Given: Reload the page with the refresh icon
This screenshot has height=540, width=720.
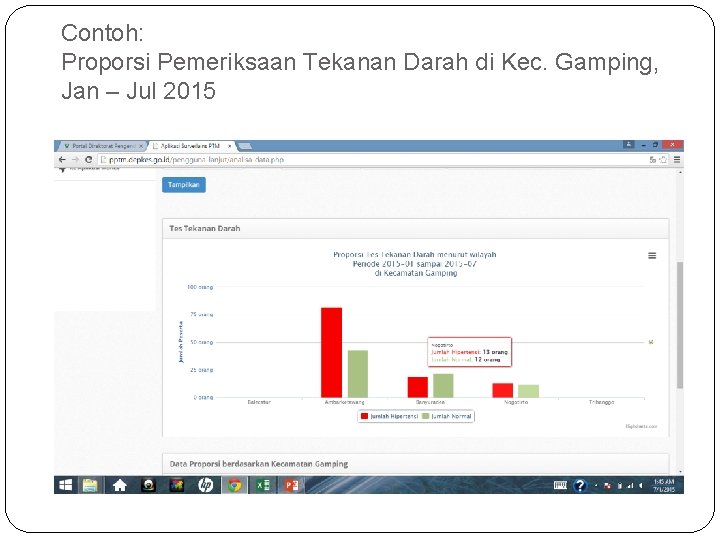Looking at the screenshot, I should coord(89,159).
